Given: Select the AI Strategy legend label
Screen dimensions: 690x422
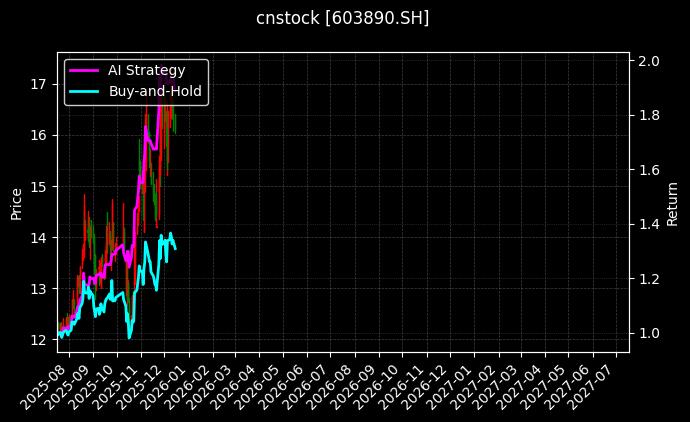Looking at the screenshot, I should [146, 70].
